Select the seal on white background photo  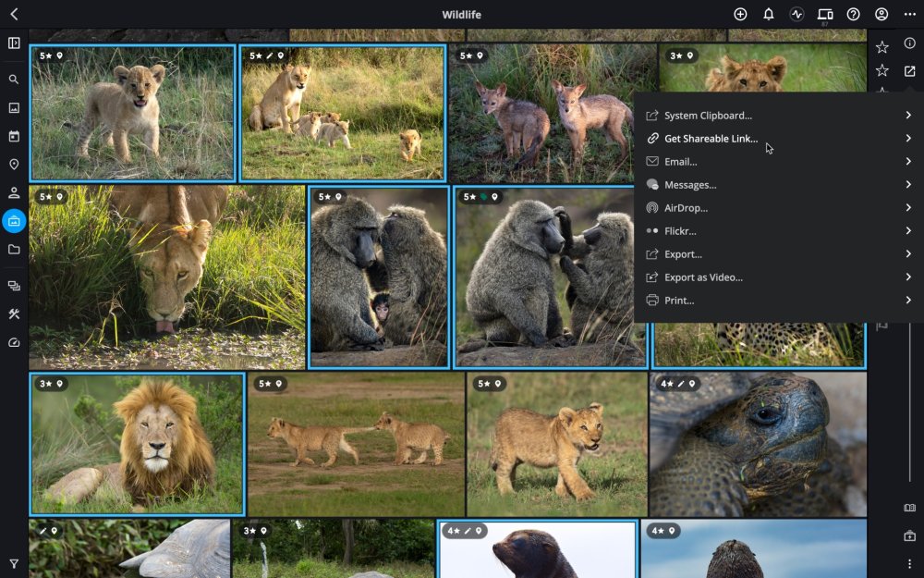point(538,549)
